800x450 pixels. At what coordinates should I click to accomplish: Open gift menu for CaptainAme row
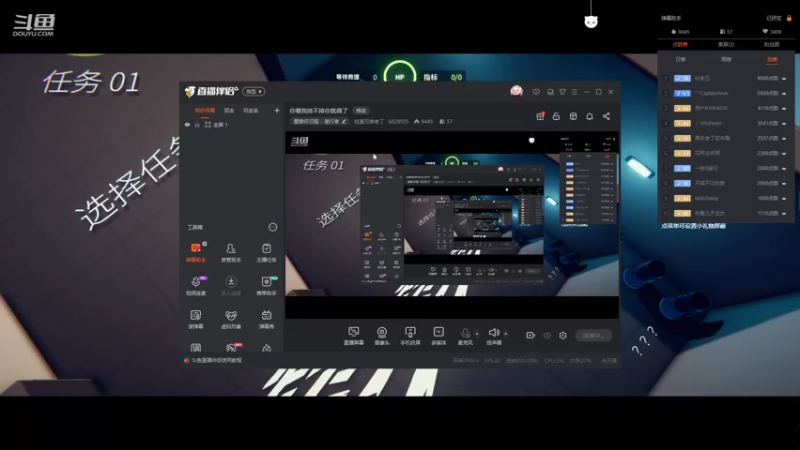(x=784, y=93)
